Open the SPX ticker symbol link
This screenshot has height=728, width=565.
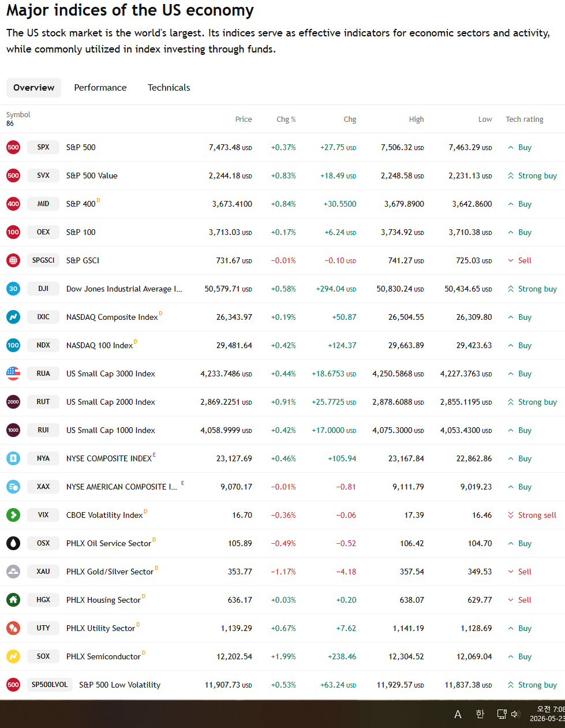click(x=43, y=147)
